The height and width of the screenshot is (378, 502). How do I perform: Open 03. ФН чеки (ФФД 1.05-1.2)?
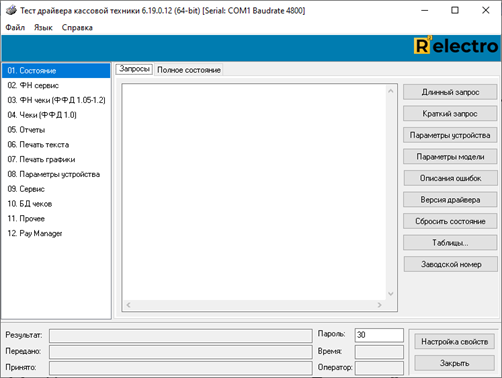pyautogui.click(x=56, y=100)
